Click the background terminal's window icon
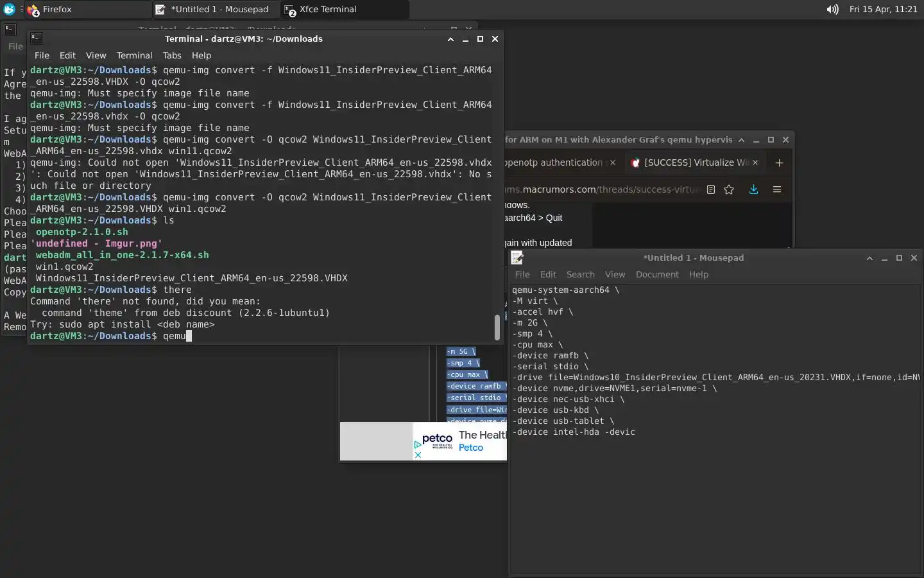The width and height of the screenshot is (924, 578). tap(10, 29)
